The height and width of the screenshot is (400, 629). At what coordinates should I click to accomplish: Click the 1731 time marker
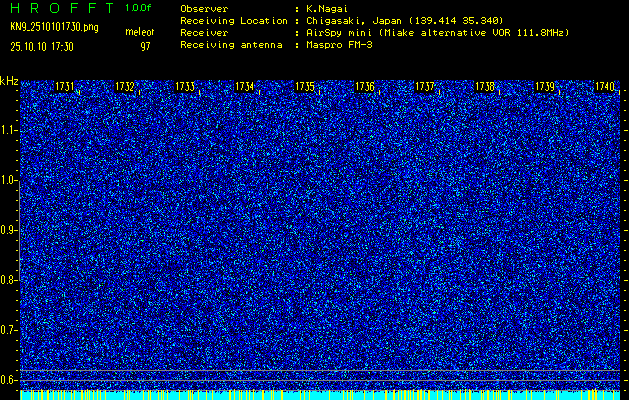(x=64, y=88)
